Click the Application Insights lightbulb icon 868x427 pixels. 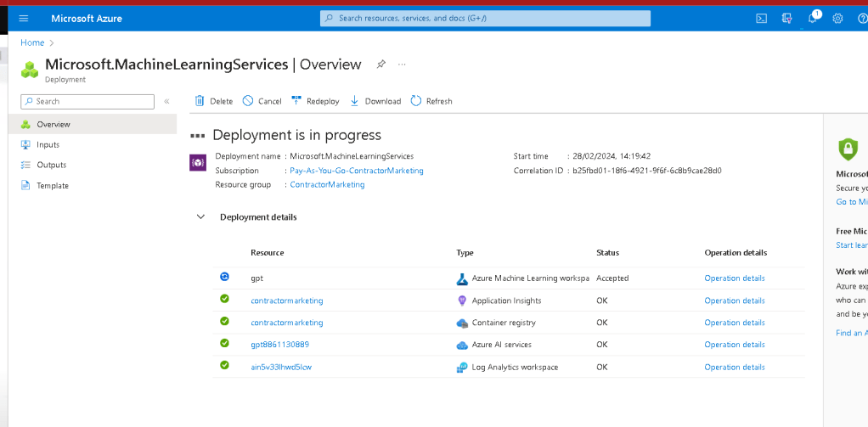pos(462,301)
